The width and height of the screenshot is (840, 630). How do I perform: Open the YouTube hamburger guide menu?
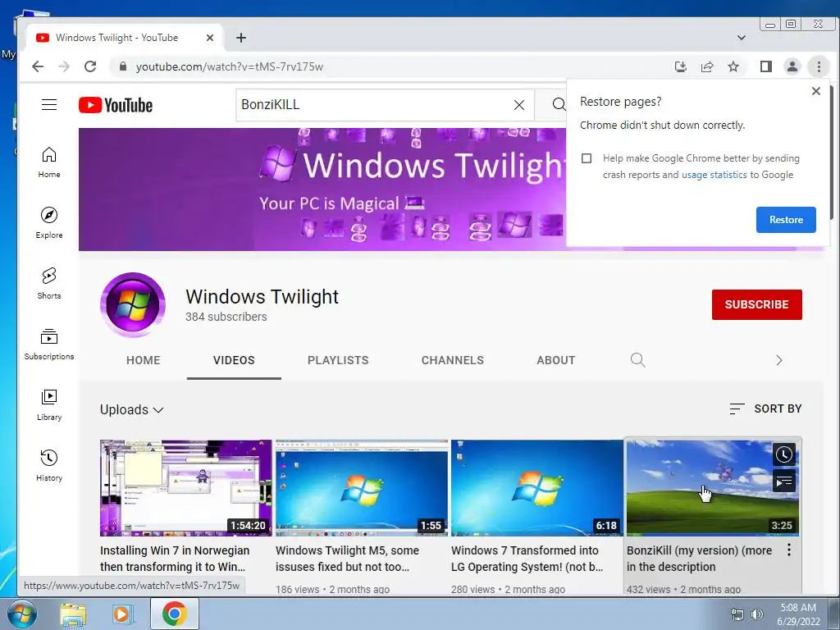tap(49, 104)
